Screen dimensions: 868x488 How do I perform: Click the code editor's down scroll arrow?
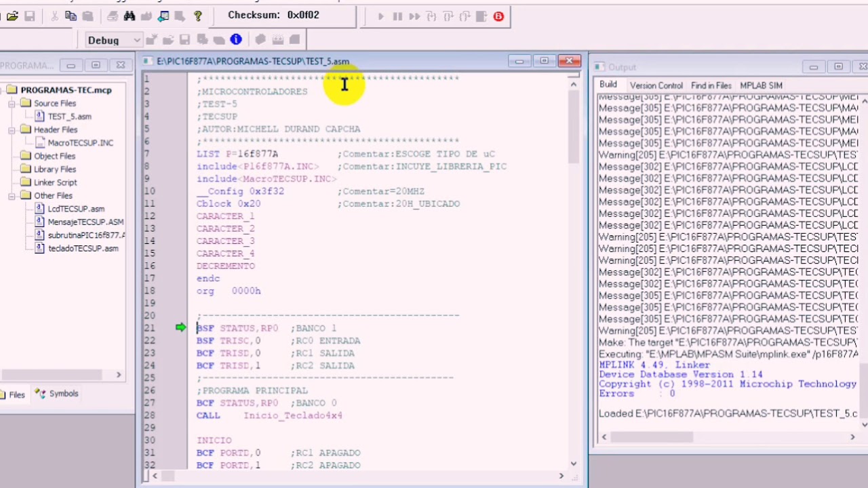(x=574, y=464)
